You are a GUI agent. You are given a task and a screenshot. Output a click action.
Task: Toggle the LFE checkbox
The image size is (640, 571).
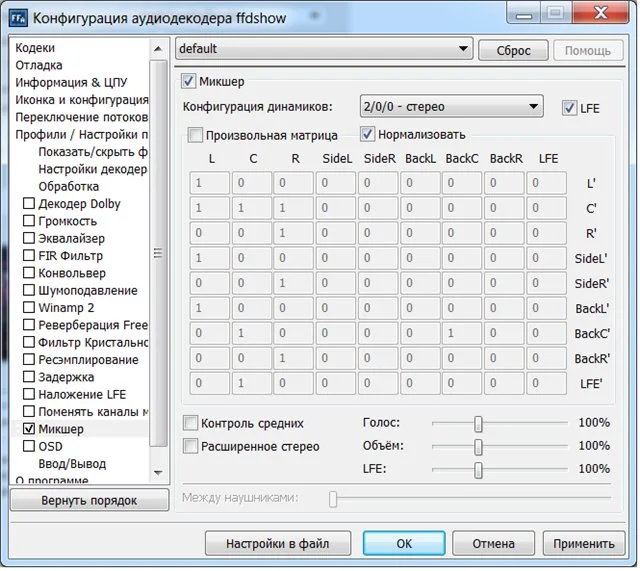tap(569, 108)
